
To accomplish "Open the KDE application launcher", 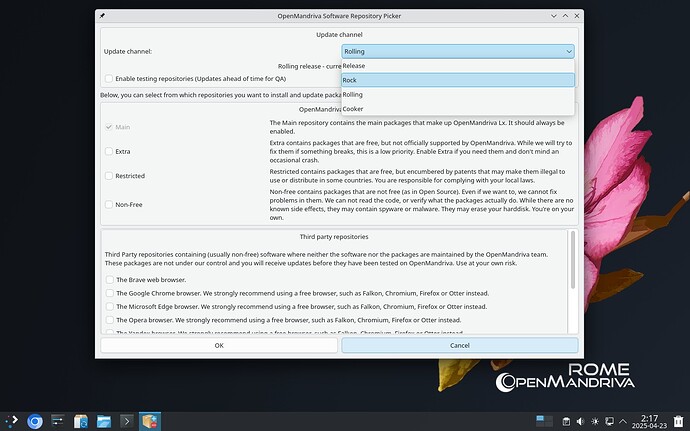I will point(12,421).
